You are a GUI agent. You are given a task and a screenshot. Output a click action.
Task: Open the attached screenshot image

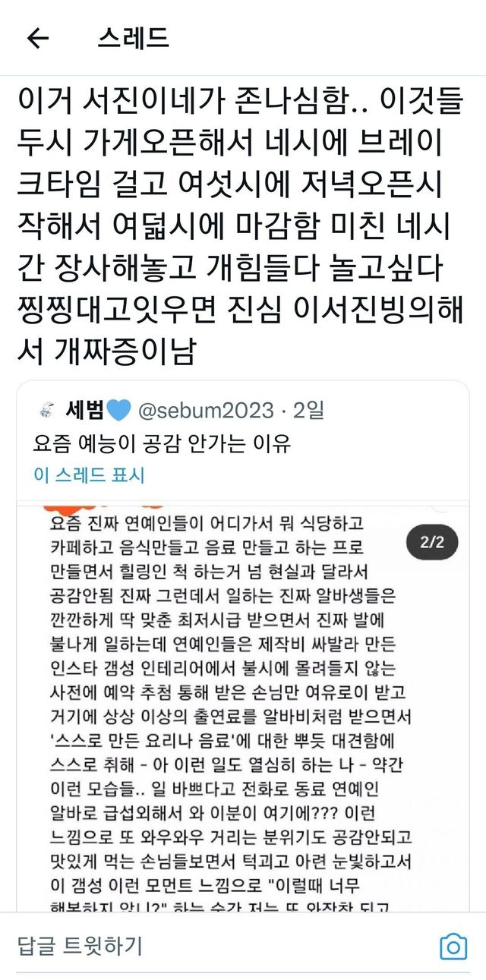coord(243,706)
